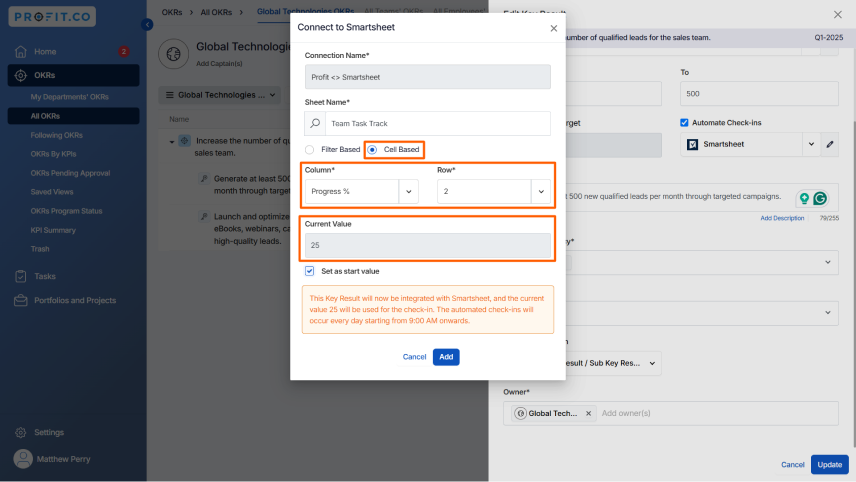Open KPI Summary

tap(53, 230)
